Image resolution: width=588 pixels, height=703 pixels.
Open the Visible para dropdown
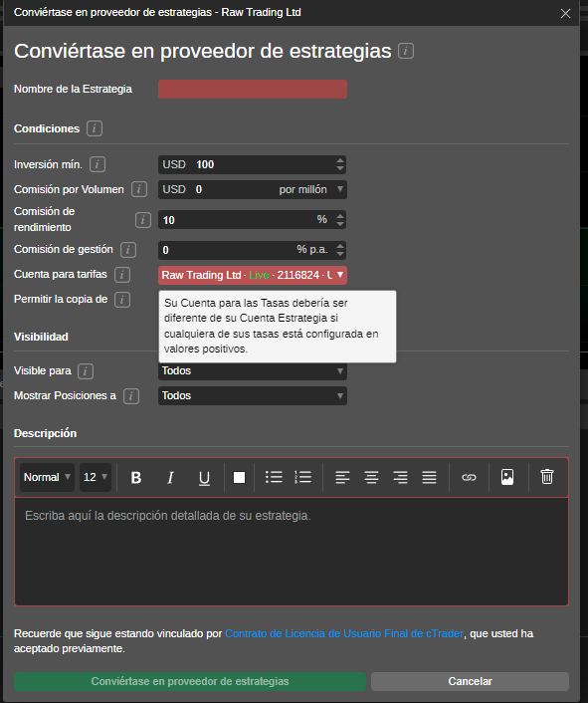pyautogui.click(x=253, y=370)
